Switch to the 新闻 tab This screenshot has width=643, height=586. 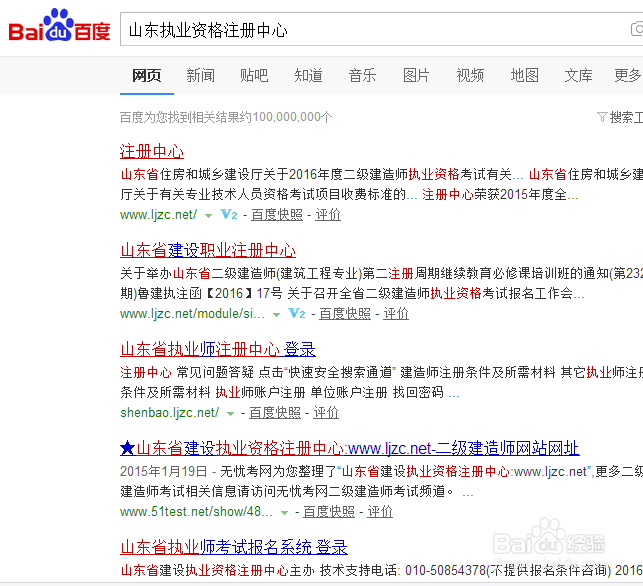[201, 75]
